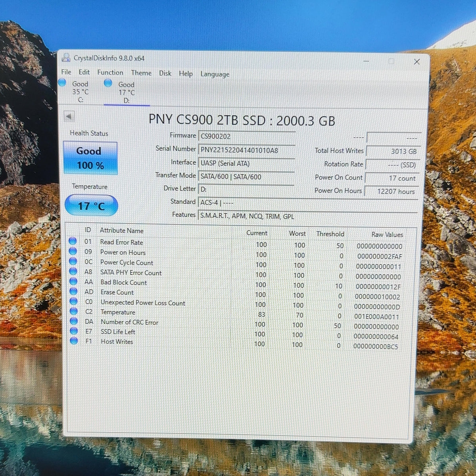476x476 pixels.
Task: Click the 17 °C temperature button
Action: pyautogui.click(x=91, y=205)
